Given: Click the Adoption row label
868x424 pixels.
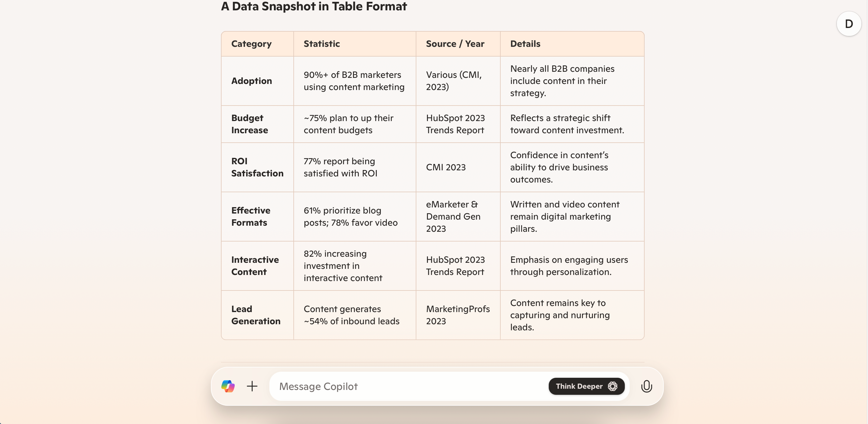Looking at the screenshot, I should click(251, 81).
